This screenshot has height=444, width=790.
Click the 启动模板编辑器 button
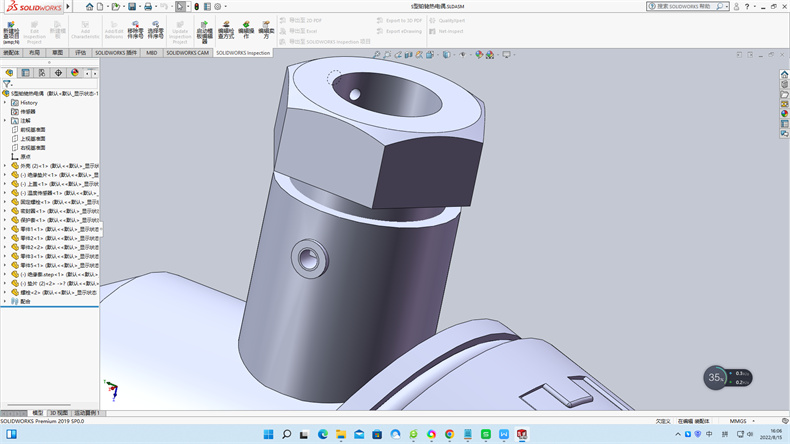tap(204, 32)
